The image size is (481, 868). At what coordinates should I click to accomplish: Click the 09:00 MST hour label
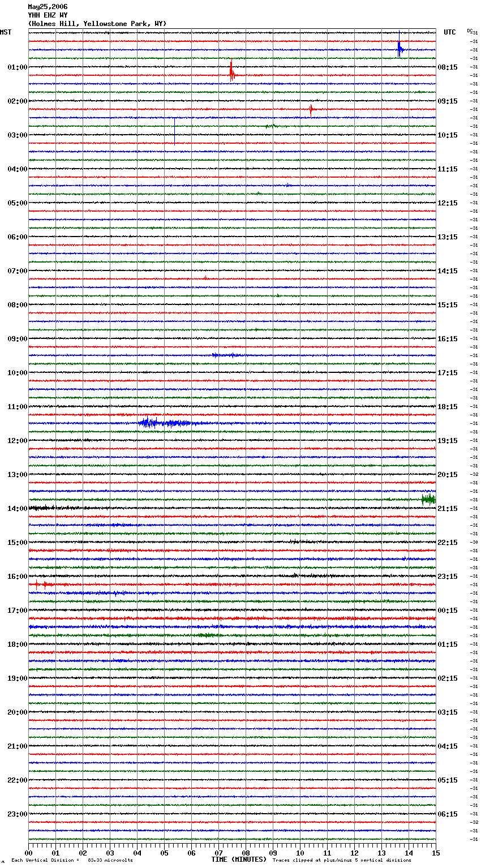[x=18, y=339]
